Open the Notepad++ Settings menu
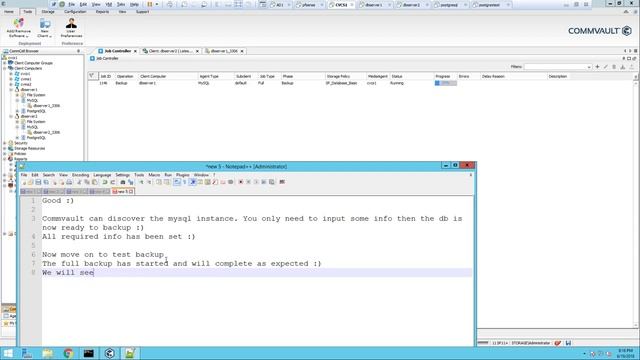This screenshot has width=640, height=360. pyautogui.click(x=122, y=175)
